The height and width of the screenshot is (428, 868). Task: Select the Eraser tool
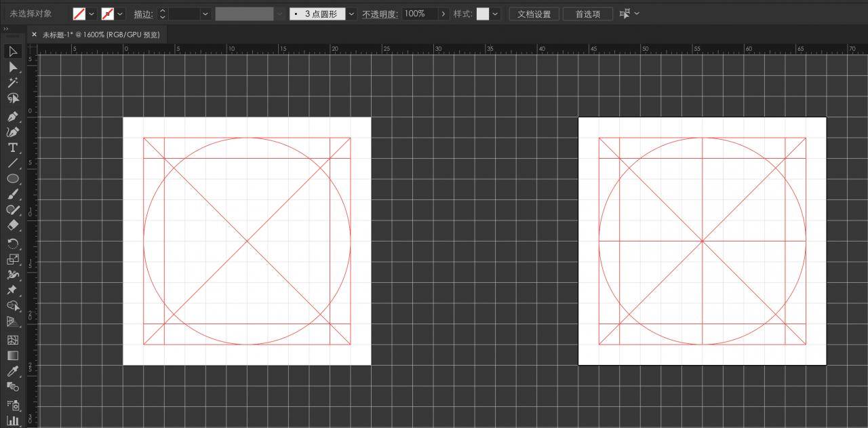pyautogui.click(x=12, y=226)
